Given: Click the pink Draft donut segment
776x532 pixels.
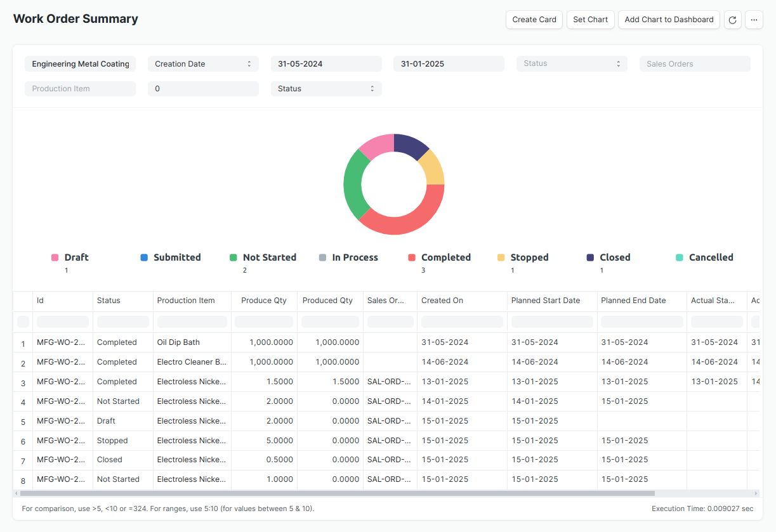Looking at the screenshot, I should pyautogui.click(x=379, y=146).
